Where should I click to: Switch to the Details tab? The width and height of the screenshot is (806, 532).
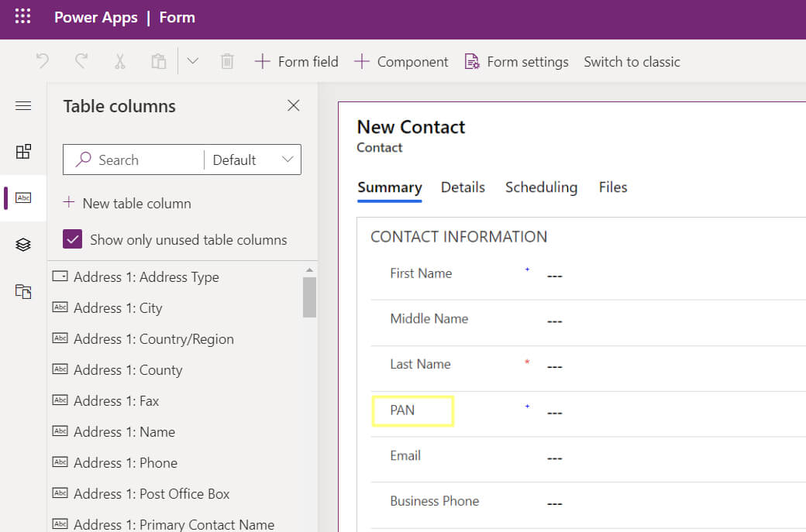click(463, 187)
